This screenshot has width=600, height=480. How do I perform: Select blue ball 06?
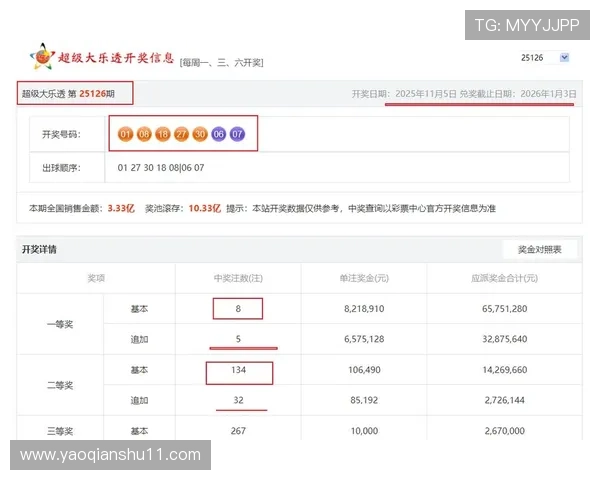tap(218, 134)
